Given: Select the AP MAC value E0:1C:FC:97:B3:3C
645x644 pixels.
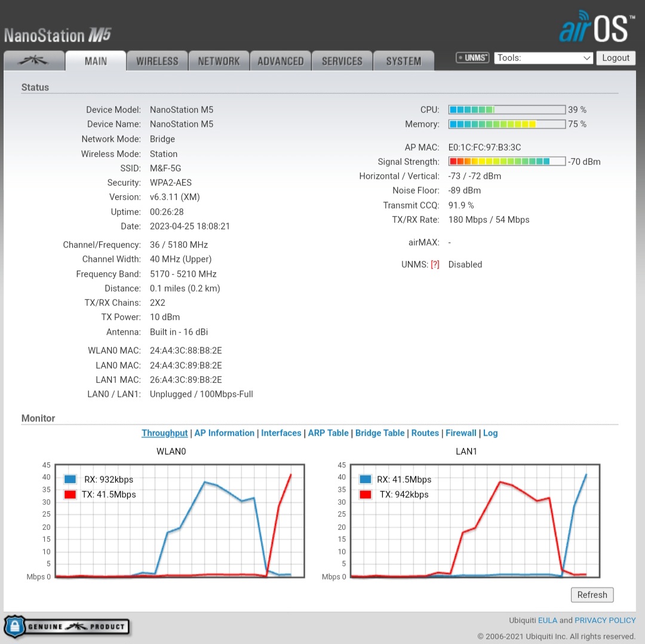Looking at the screenshot, I should 484,148.
